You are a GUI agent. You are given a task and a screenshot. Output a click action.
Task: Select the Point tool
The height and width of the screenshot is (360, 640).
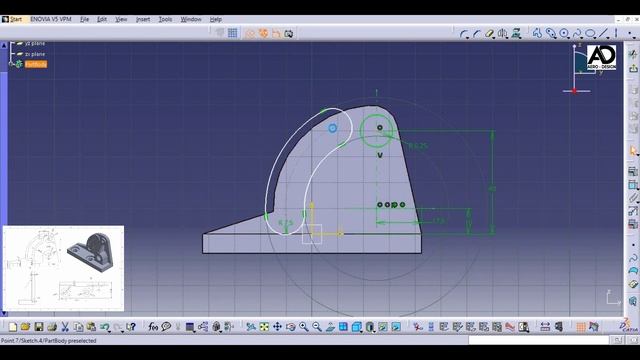click(x=631, y=33)
